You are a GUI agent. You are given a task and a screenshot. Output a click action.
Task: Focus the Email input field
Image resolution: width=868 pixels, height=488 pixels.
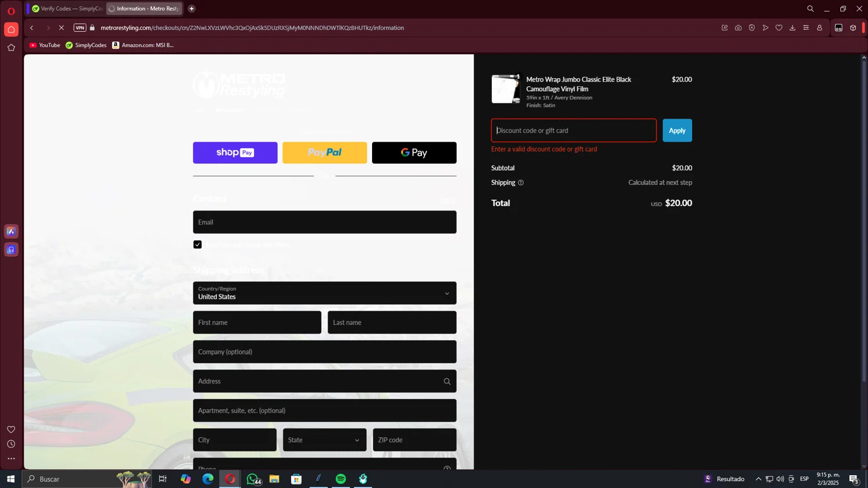click(325, 222)
